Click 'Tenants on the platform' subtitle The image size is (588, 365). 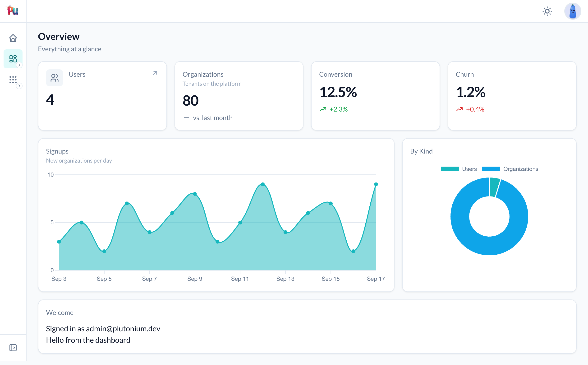click(212, 84)
